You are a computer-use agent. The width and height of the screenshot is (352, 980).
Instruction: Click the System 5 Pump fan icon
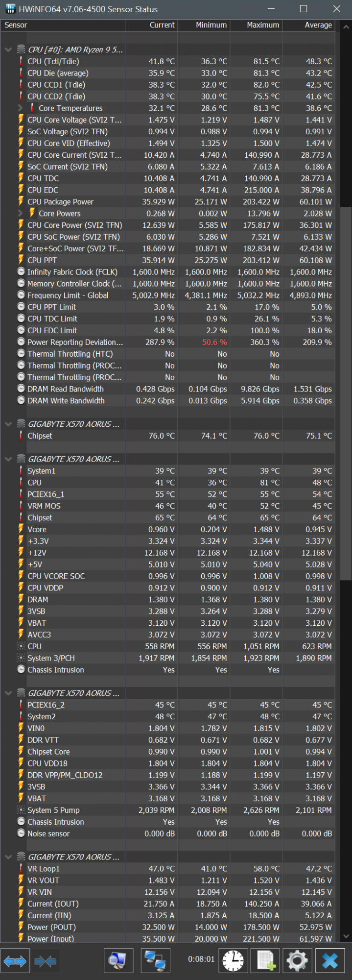pyautogui.click(x=21, y=810)
